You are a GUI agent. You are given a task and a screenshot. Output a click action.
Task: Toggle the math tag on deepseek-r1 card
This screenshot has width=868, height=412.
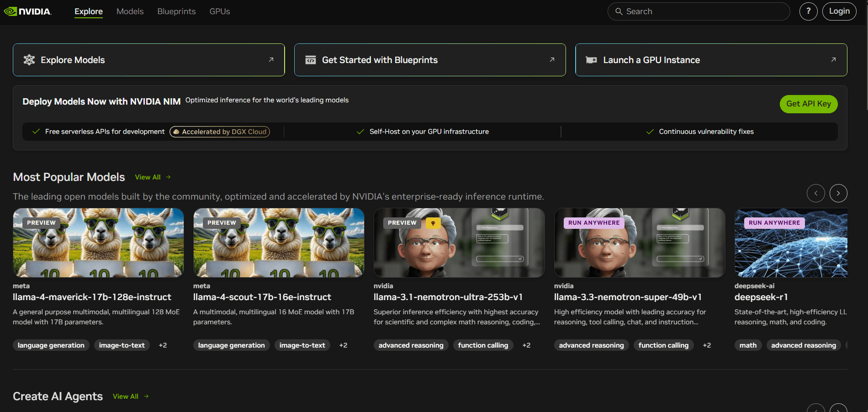[x=747, y=345]
